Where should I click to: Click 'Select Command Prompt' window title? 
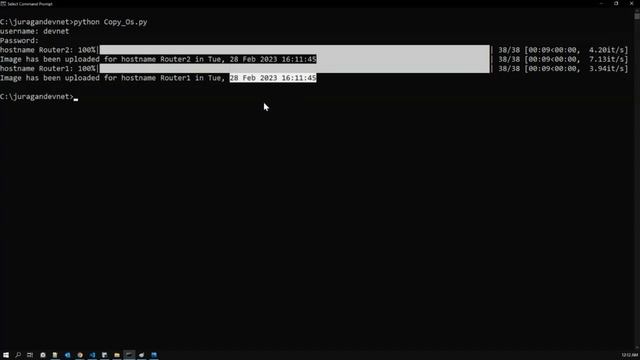pyautogui.click(x=30, y=4)
